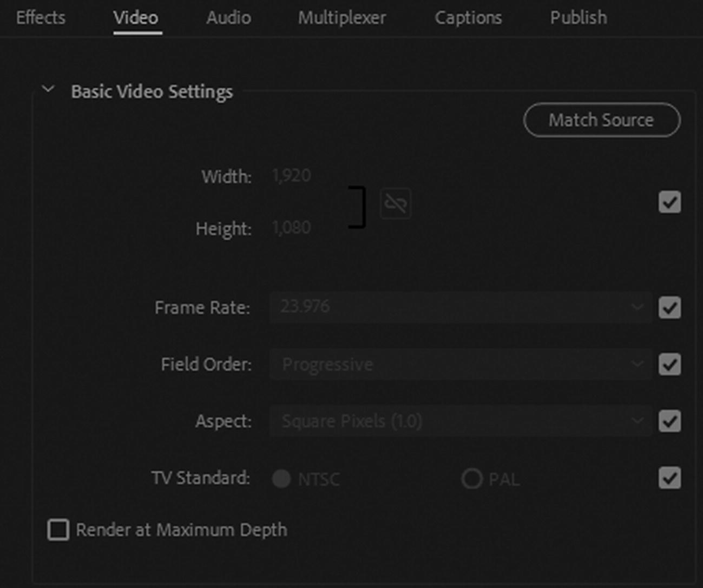
Task: Toggle the TV Standard match source checkbox
Action: pyautogui.click(x=669, y=478)
